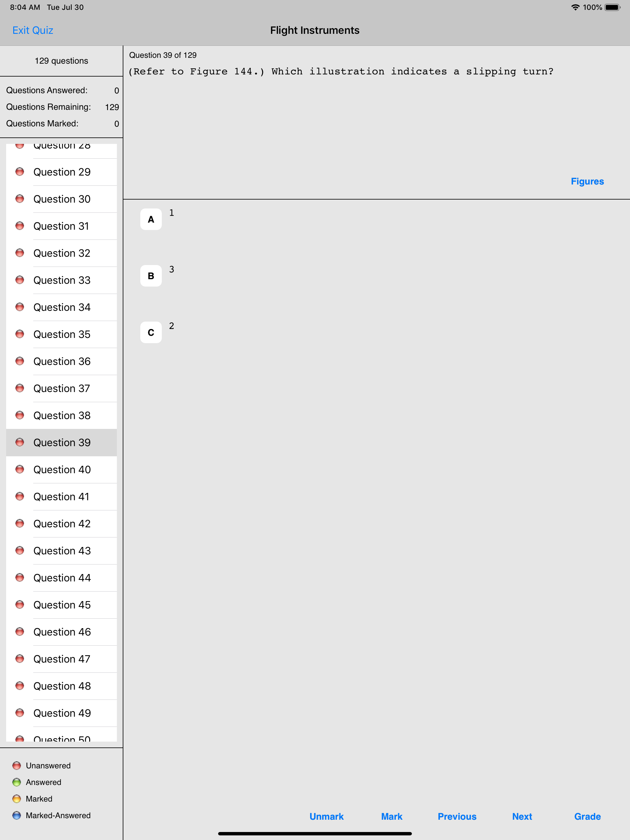Grade the quiz
Image resolution: width=630 pixels, height=840 pixels.
tap(587, 816)
